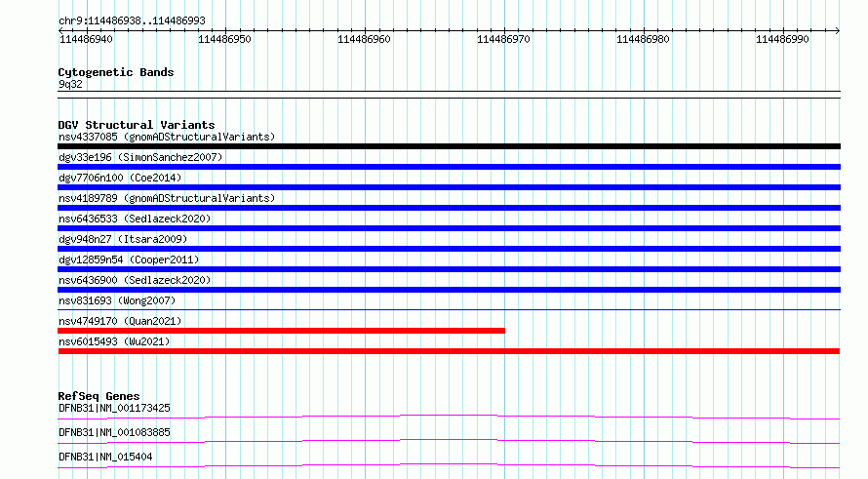Click the DGV Structural Variants track heading

coord(137,125)
